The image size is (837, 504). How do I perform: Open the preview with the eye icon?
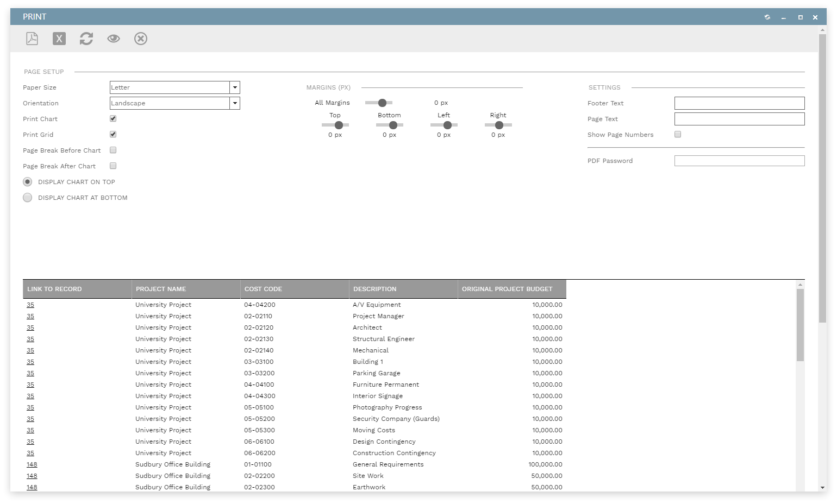(113, 38)
